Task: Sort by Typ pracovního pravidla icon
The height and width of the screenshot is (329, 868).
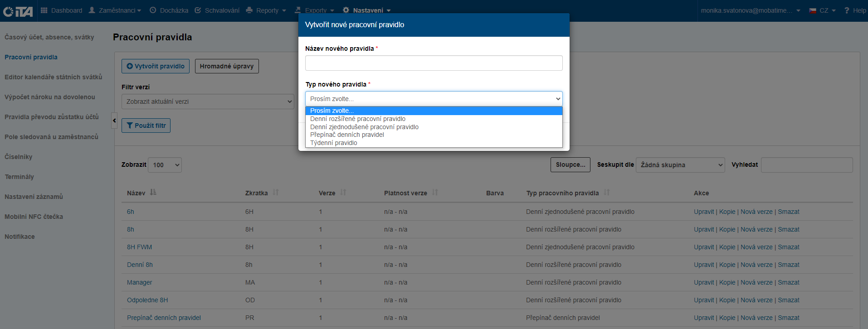Action: (607, 193)
